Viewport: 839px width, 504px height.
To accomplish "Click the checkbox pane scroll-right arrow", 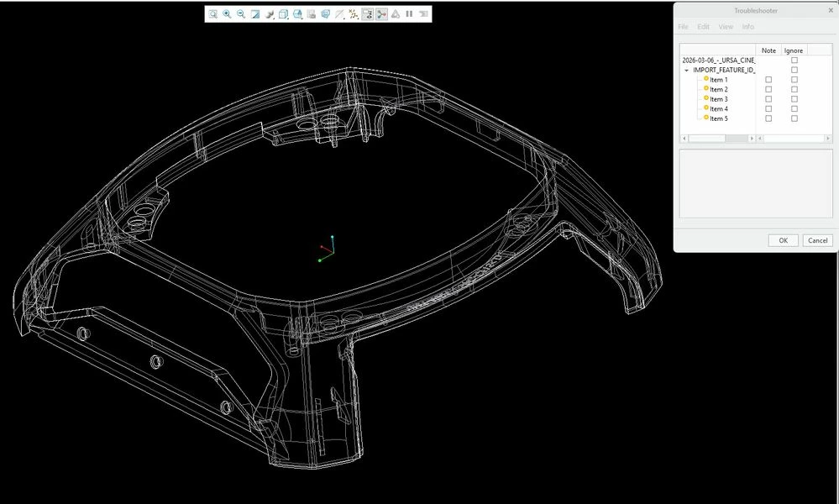I will pyautogui.click(x=828, y=138).
